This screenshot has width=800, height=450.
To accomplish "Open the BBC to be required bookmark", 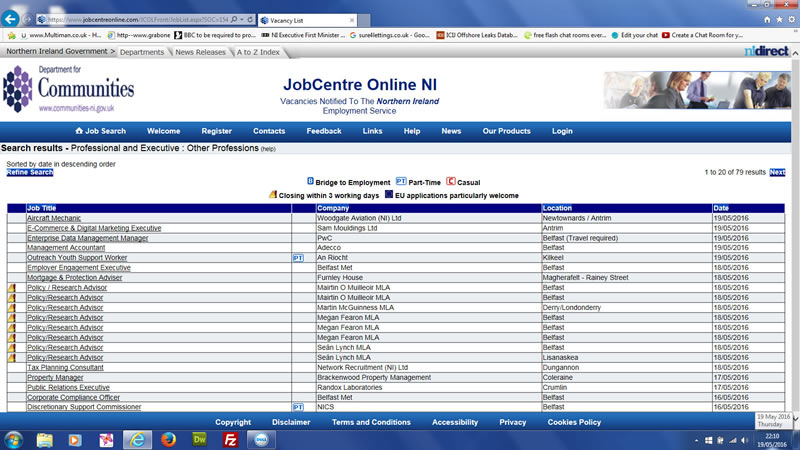I will point(215,35).
